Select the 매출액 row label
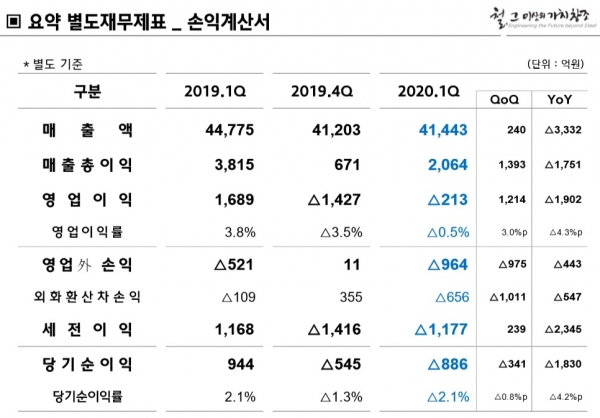600x418 pixels. point(88,131)
